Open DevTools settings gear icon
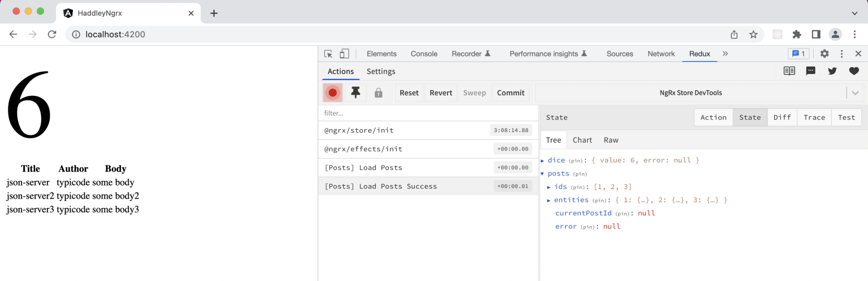 click(824, 54)
